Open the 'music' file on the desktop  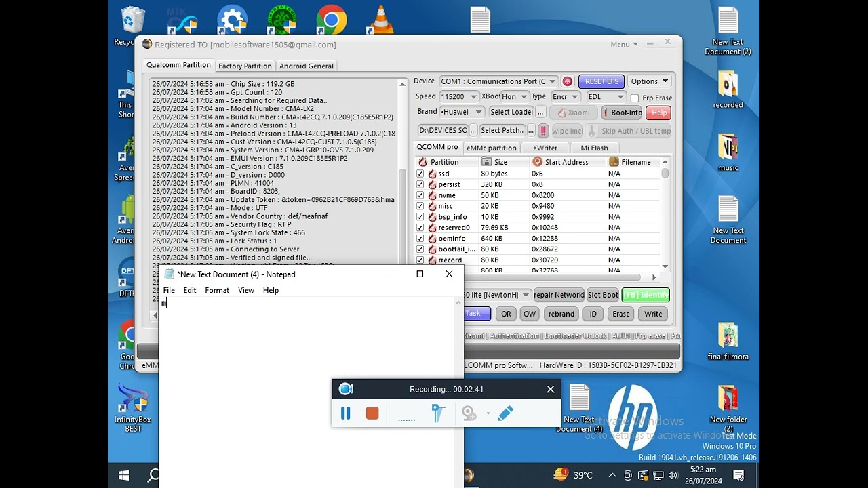pos(728,152)
